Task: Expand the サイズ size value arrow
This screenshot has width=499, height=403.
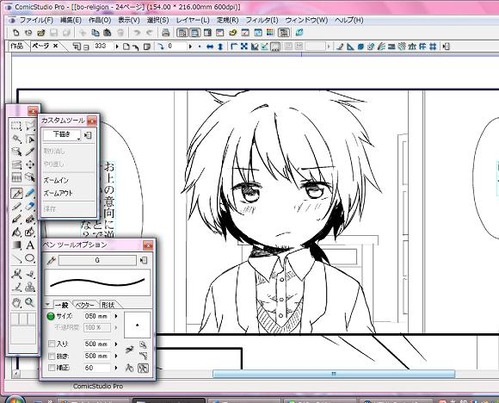Action: (116, 316)
